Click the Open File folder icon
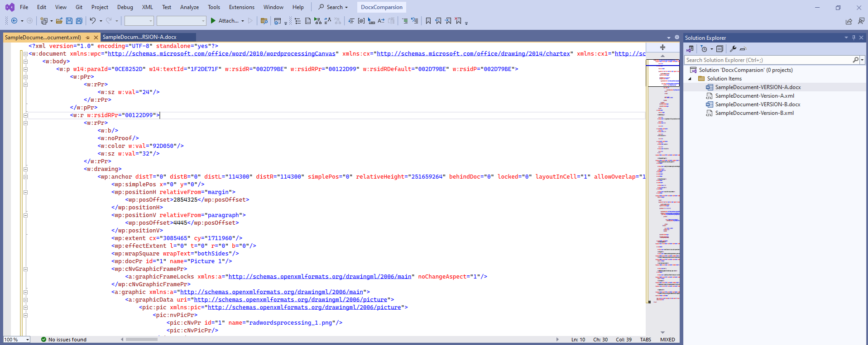 coord(59,21)
